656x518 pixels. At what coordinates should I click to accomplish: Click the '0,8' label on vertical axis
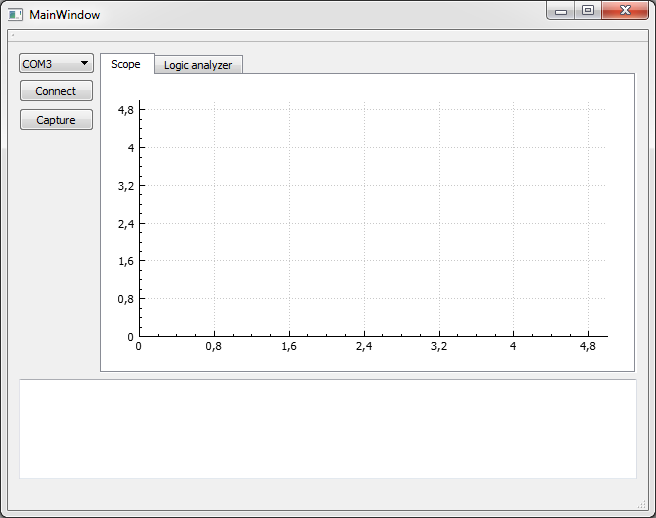point(126,299)
